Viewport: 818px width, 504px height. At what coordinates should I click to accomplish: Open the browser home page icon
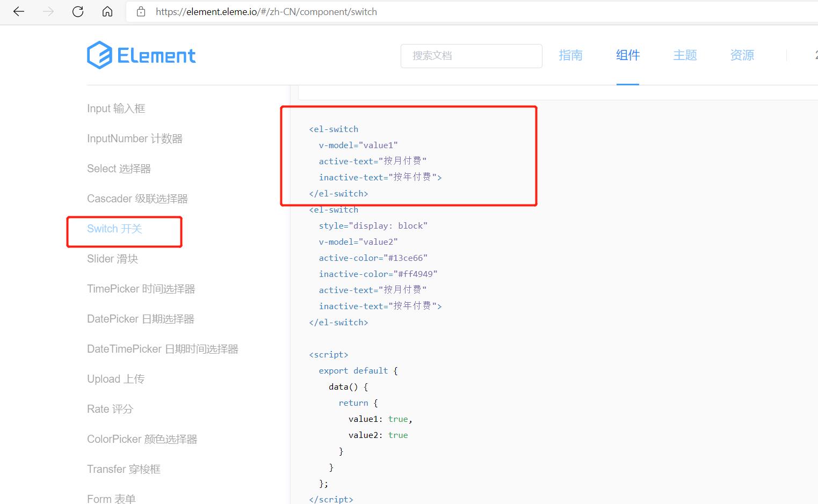point(107,11)
